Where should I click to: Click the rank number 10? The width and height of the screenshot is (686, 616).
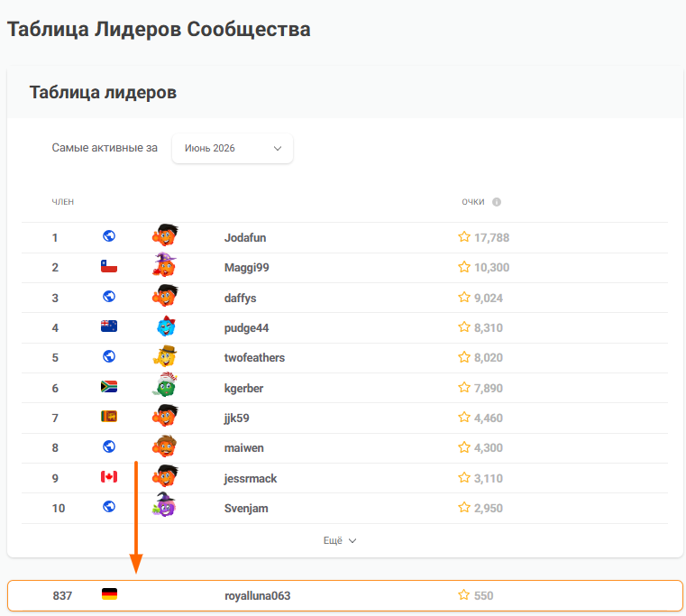click(x=59, y=509)
